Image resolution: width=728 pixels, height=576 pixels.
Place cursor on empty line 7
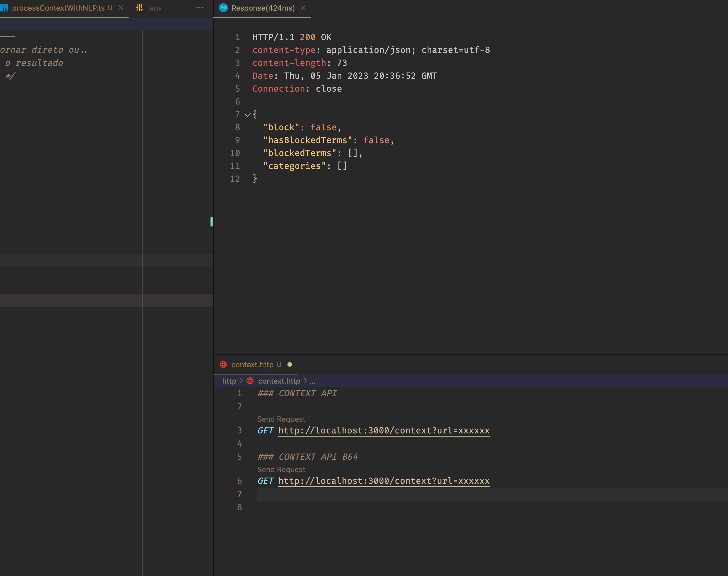pos(492,494)
